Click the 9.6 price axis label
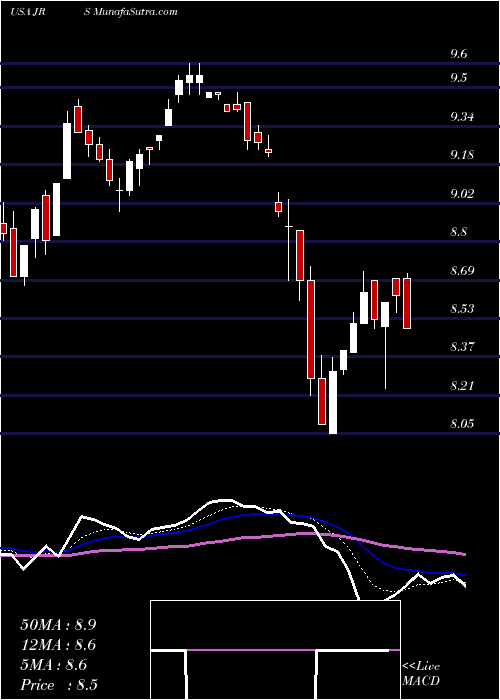The height and width of the screenshot is (700, 500). (x=459, y=54)
